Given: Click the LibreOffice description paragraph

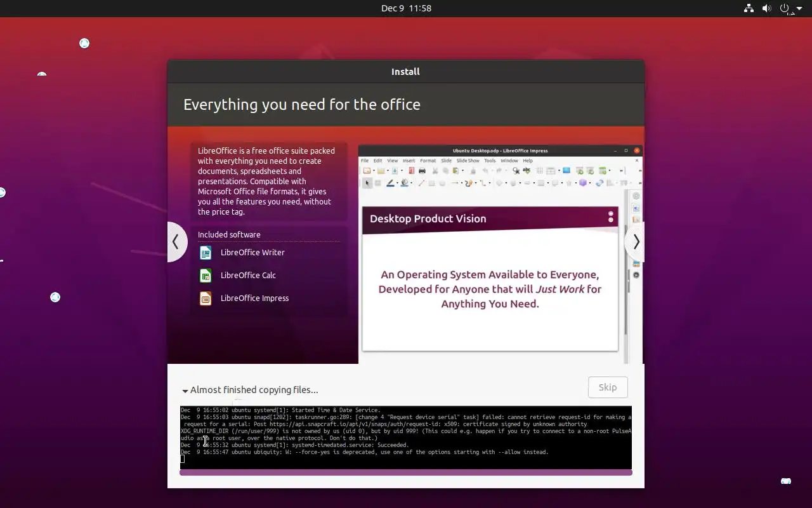Looking at the screenshot, I should point(266,182).
